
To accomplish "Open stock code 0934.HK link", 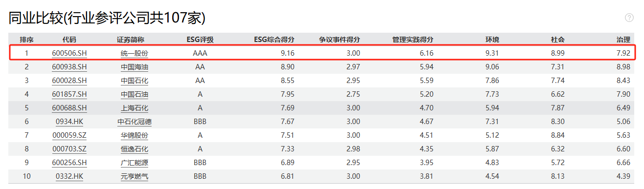I will [x=69, y=122].
